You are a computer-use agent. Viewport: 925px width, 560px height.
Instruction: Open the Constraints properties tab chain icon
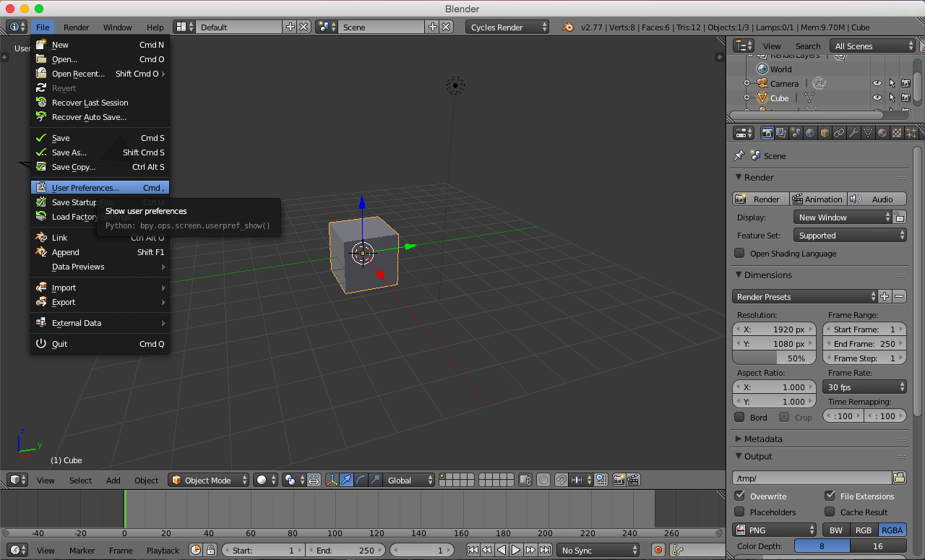(839, 133)
